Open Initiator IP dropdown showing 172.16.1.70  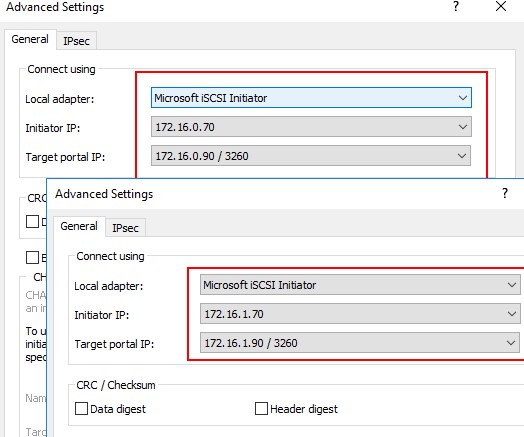coord(360,314)
